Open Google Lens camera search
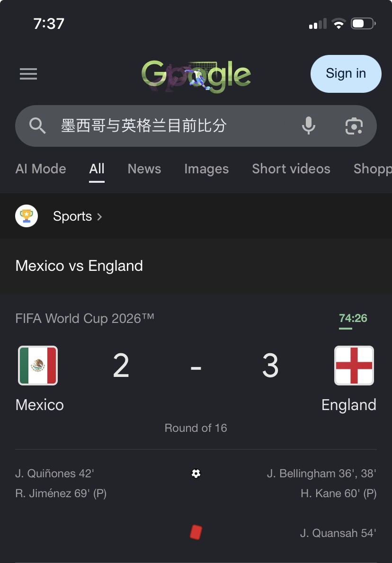Screen dimensions: 392x563 354,126
